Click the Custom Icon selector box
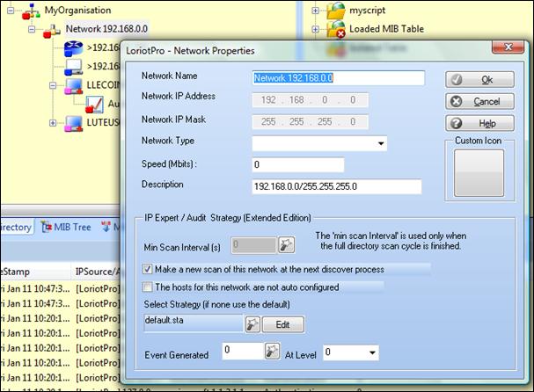Viewport: 534px width, 392px height. [479, 173]
